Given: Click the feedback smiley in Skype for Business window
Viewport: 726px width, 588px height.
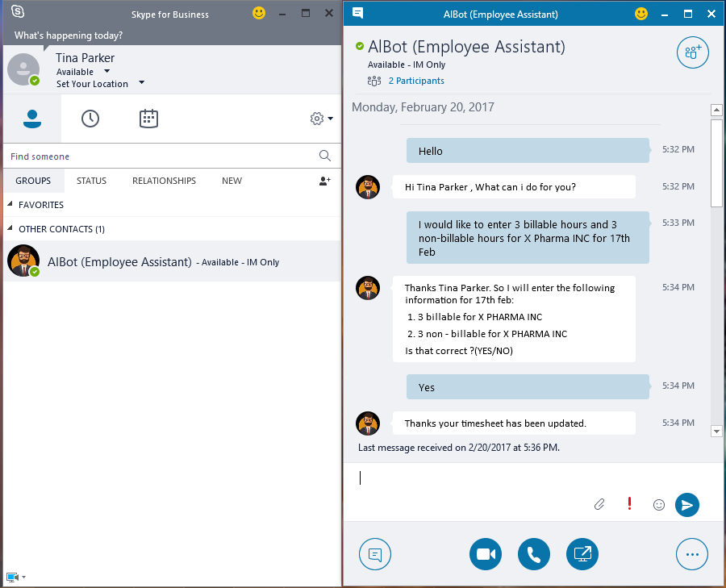Looking at the screenshot, I should 259,13.
